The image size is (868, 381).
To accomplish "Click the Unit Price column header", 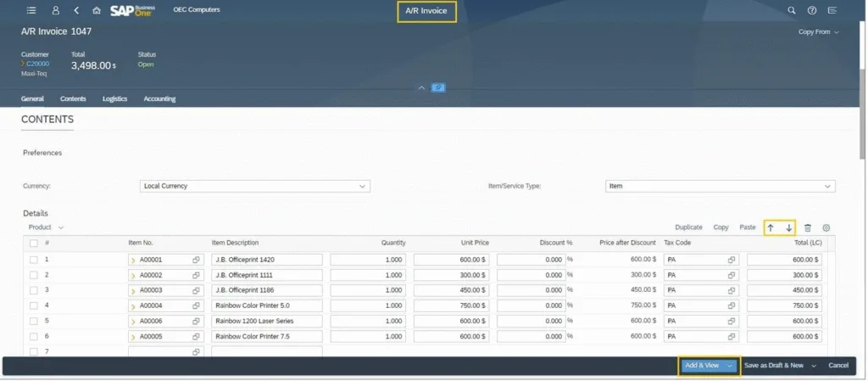I will pyautogui.click(x=475, y=243).
